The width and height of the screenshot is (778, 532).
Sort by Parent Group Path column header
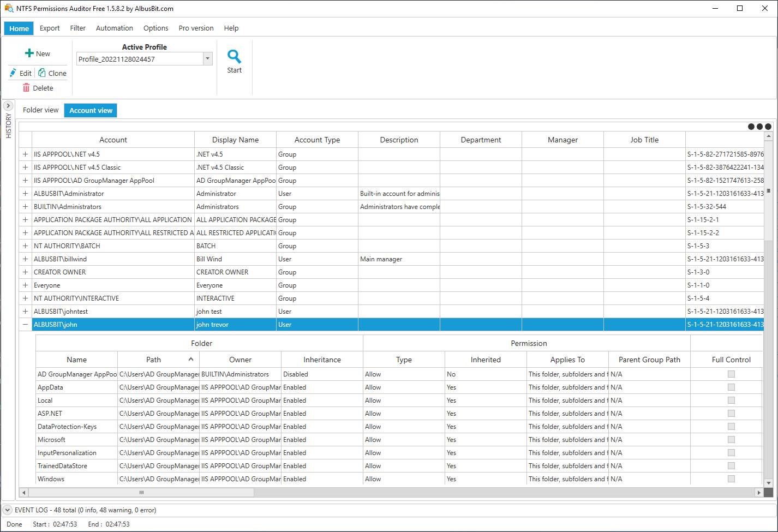click(649, 360)
